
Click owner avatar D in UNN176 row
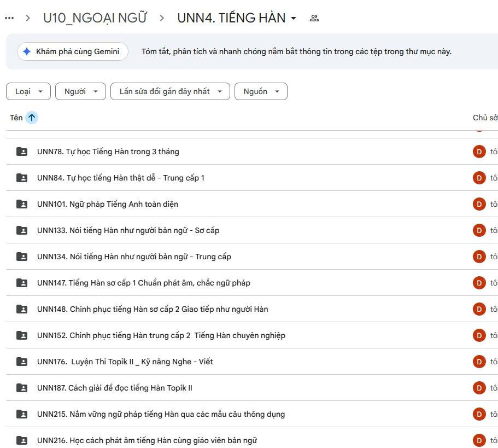point(479,362)
